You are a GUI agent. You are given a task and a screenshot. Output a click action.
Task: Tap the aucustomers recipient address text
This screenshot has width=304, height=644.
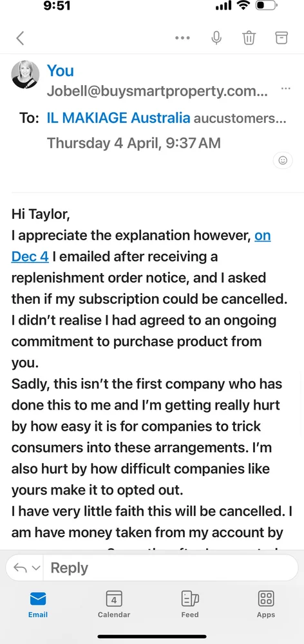click(x=240, y=118)
